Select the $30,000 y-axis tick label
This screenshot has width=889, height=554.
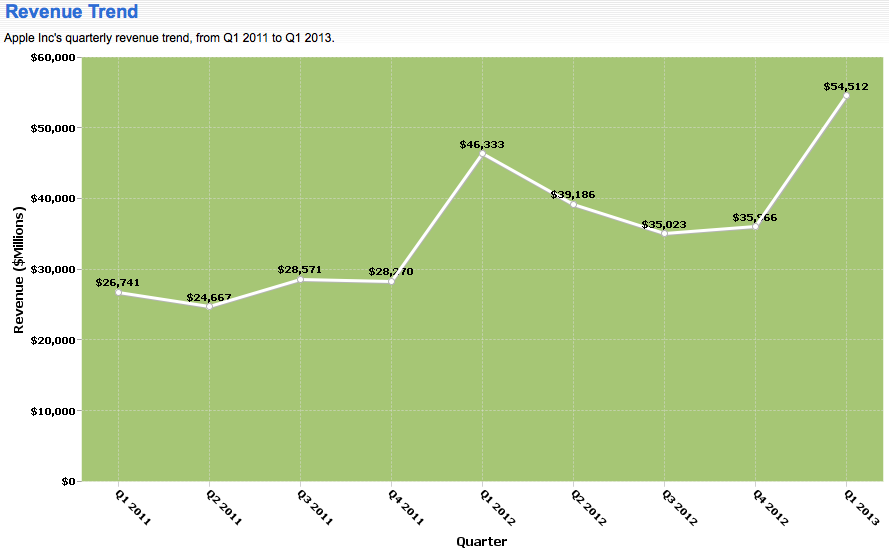point(55,269)
